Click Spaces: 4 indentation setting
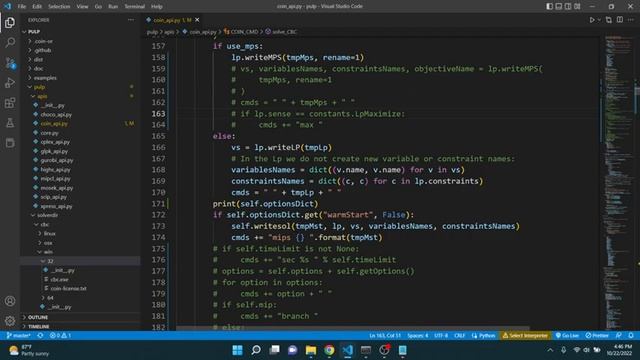 tap(418, 336)
